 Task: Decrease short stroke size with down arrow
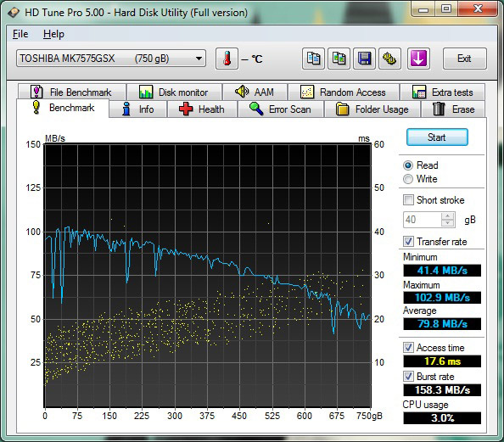448,223
